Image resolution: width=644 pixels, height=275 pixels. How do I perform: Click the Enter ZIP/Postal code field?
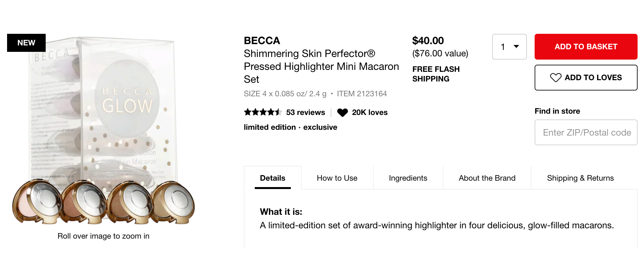(x=586, y=132)
